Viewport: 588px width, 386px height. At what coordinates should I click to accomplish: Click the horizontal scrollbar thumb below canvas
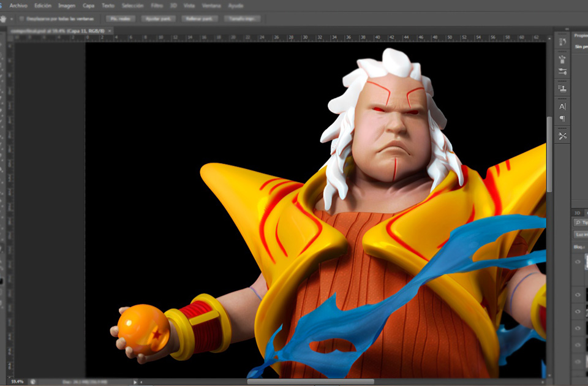[x=311, y=382]
